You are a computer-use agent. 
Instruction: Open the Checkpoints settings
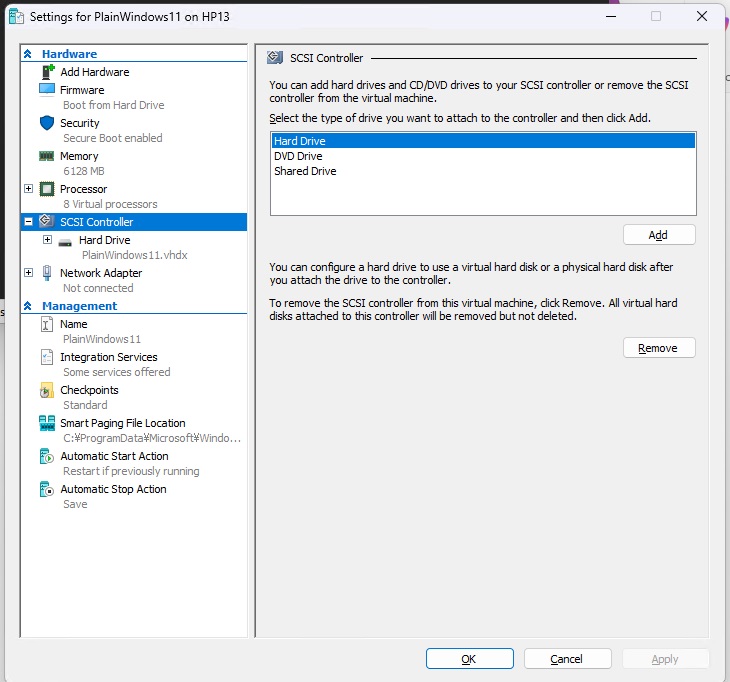(89, 390)
